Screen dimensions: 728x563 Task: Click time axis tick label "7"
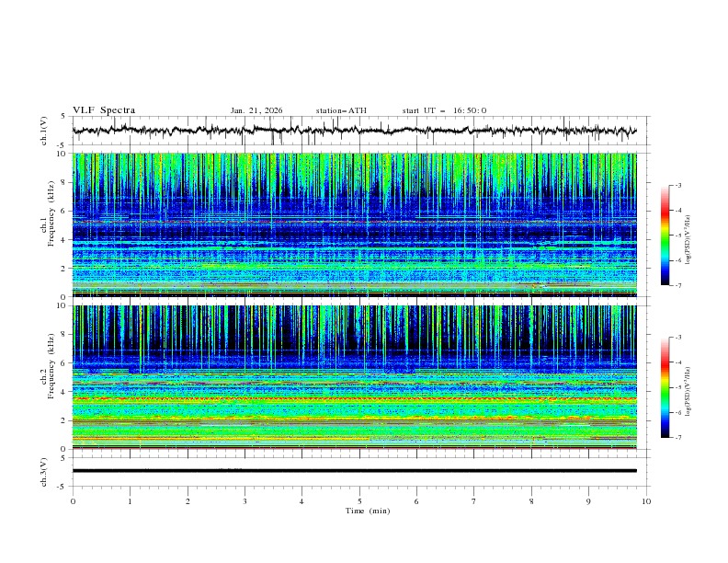(474, 501)
